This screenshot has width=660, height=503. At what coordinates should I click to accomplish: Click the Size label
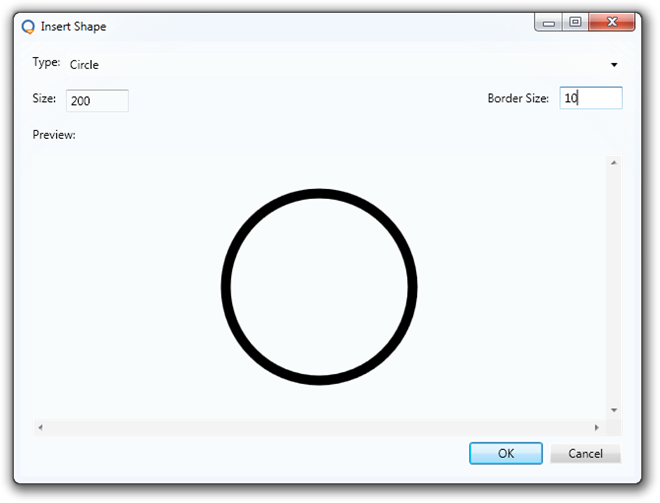click(44, 98)
